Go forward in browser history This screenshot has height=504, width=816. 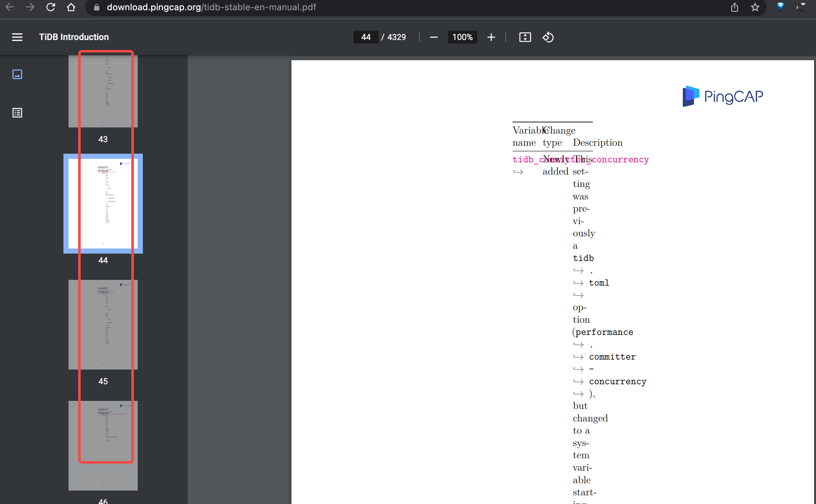(x=30, y=7)
